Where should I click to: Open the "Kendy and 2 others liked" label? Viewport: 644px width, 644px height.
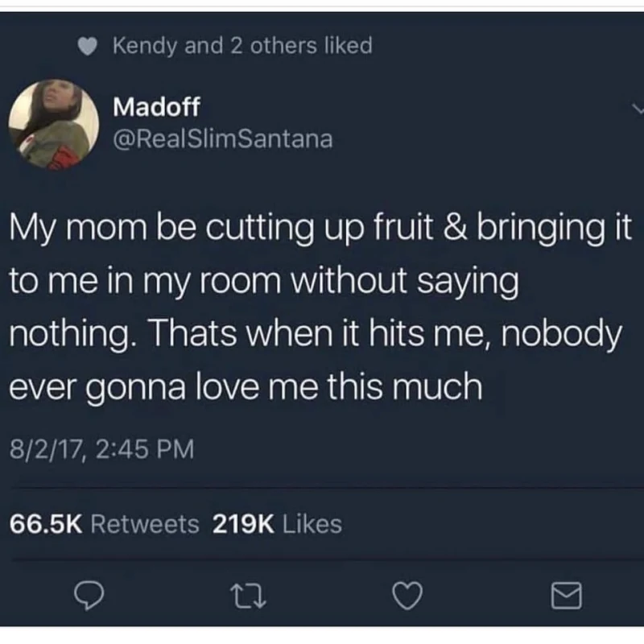243,45
